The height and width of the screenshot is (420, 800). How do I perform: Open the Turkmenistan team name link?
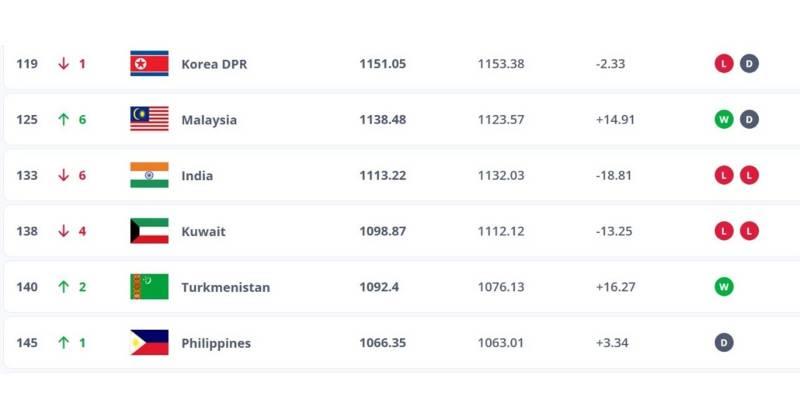(226, 287)
